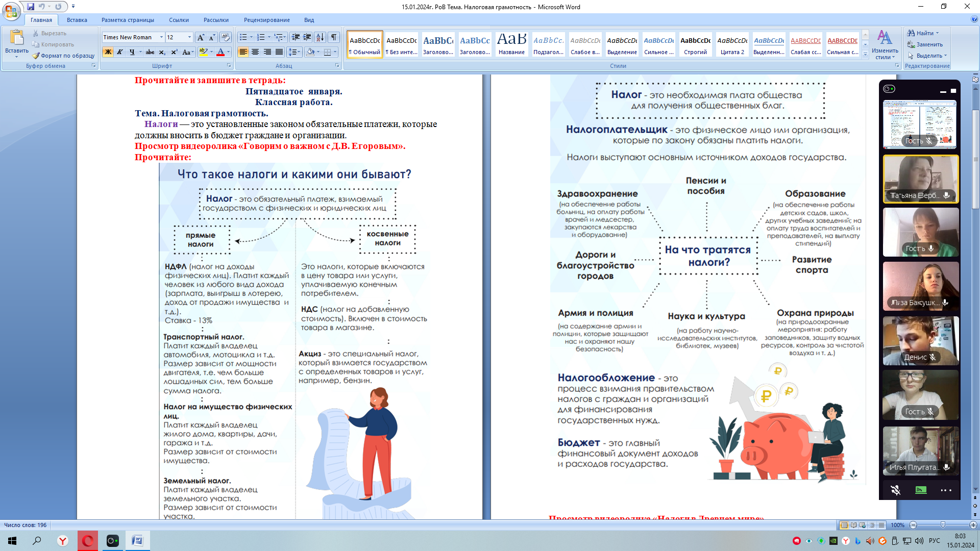Click Формат по образцу button
The height and width of the screenshot is (551, 980).
pos(63,56)
